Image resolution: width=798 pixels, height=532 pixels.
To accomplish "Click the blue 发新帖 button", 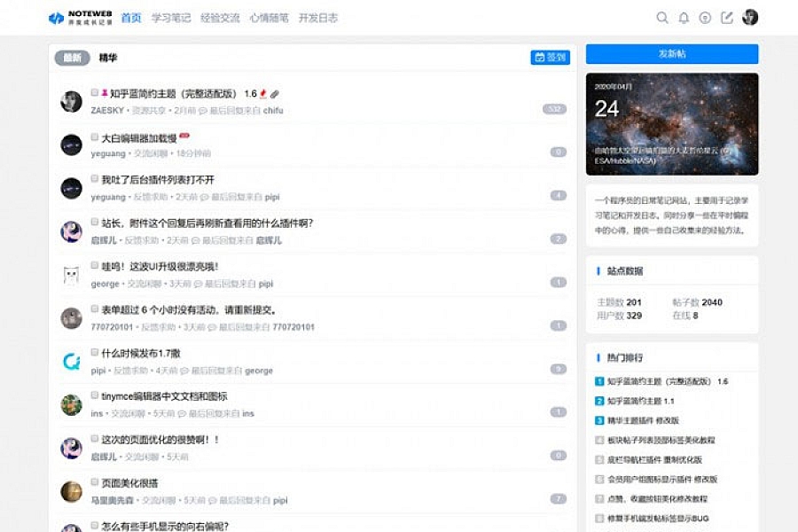I will pyautogui.click(x=672, y=54).
